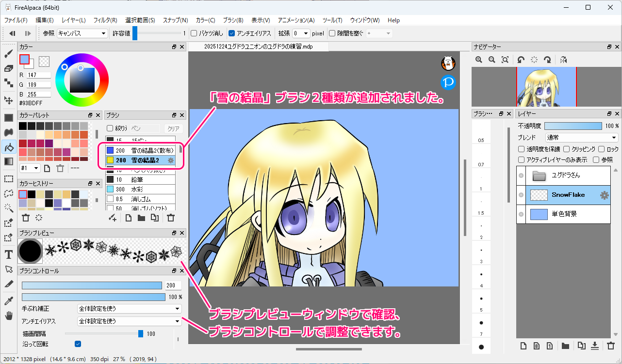Expand the 手ぶれ補正 dropdown in Brush Control

tap(129, 308)
